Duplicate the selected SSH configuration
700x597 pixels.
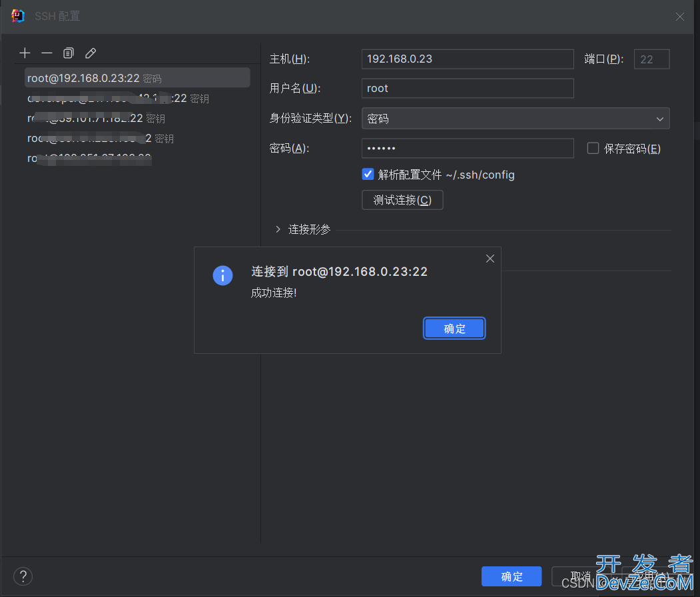pos(69,53)
